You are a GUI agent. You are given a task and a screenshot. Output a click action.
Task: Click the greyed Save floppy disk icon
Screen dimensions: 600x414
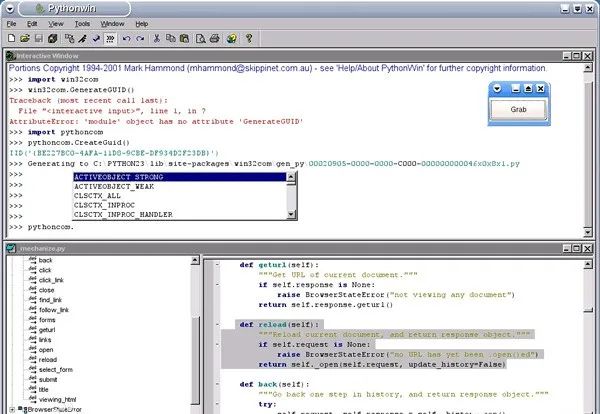[x=39, y=38]
